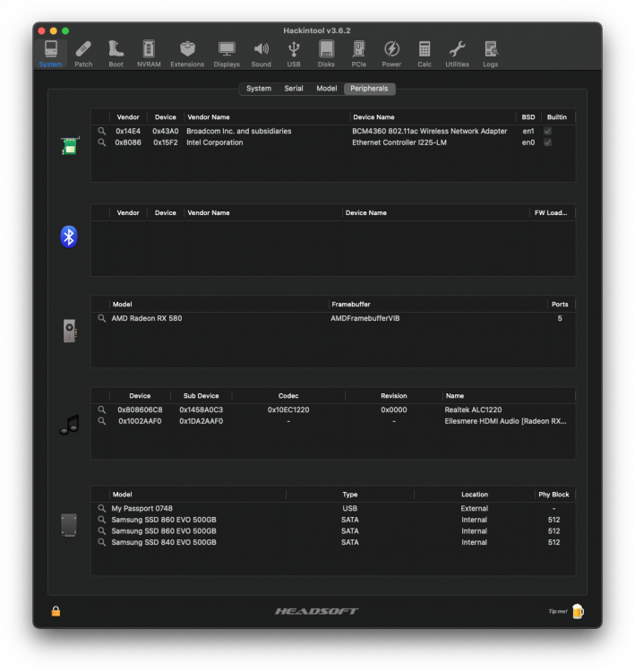Select the AMDFramebufferVIB cell
The width and height of the screenshot is (635, 672).
[x=365, y=318]
